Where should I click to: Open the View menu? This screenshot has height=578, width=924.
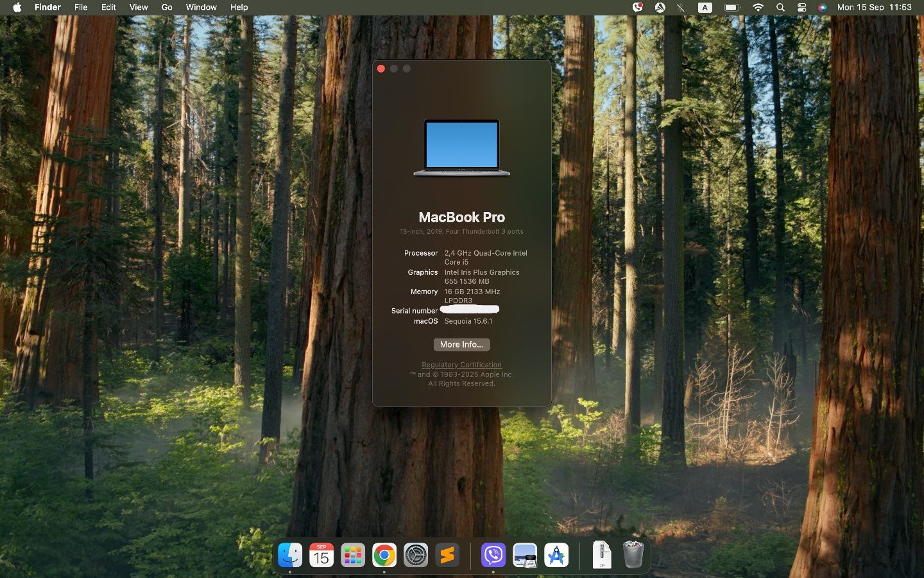point(139,7)
